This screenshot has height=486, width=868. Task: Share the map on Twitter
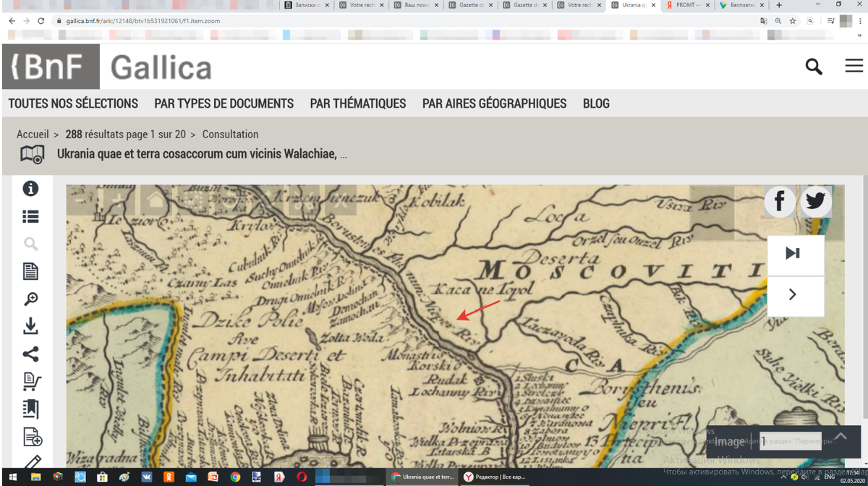(x=815, y=202)
